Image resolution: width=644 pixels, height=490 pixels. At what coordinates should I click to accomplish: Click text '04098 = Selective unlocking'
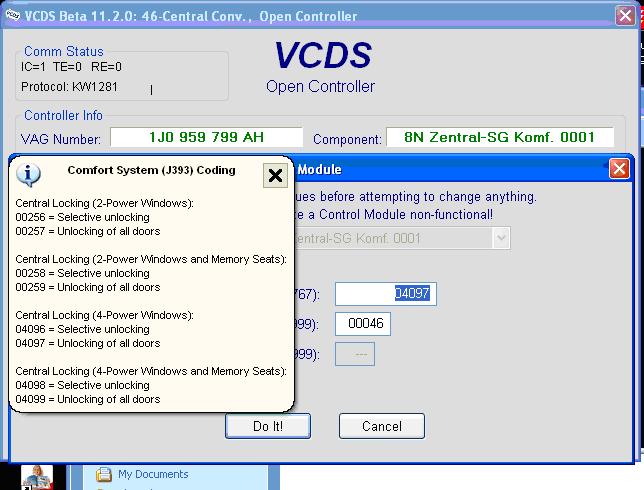tap(83, 385)
